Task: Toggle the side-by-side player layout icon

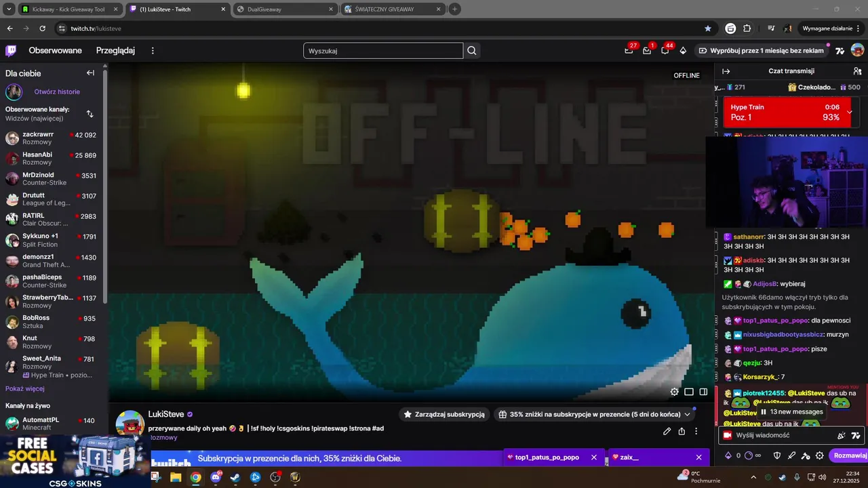Action: (704, 392)
